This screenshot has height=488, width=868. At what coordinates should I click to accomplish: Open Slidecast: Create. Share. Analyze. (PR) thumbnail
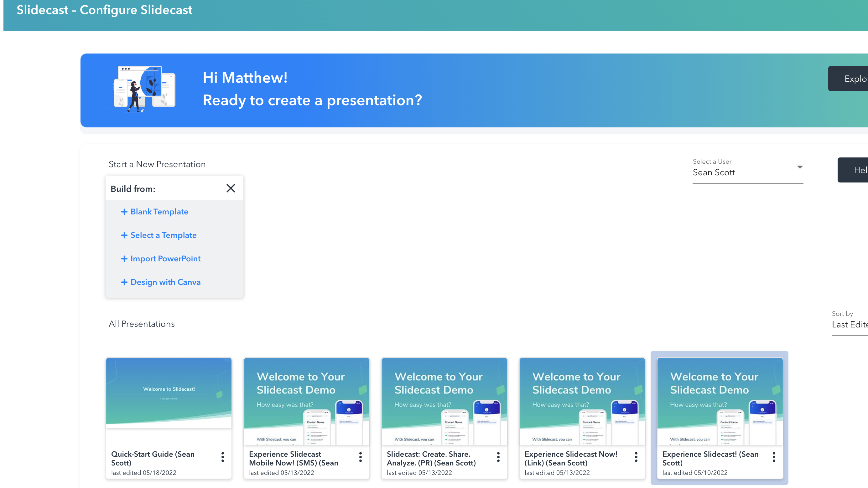click(444, 401)
